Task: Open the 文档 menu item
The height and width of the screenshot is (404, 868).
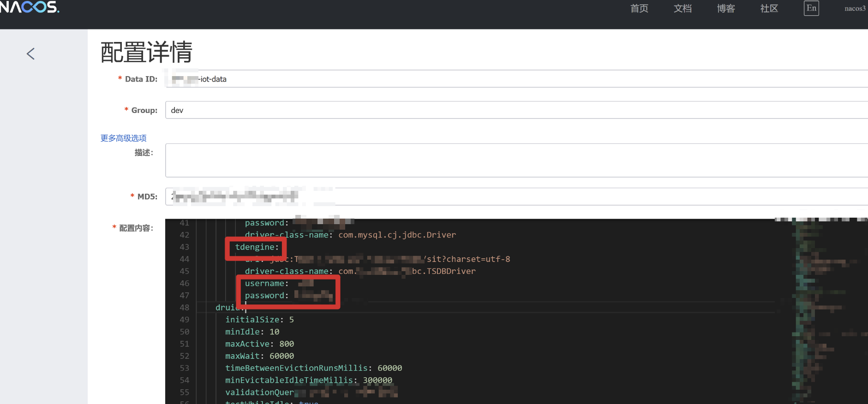Action: coord(682,8)
